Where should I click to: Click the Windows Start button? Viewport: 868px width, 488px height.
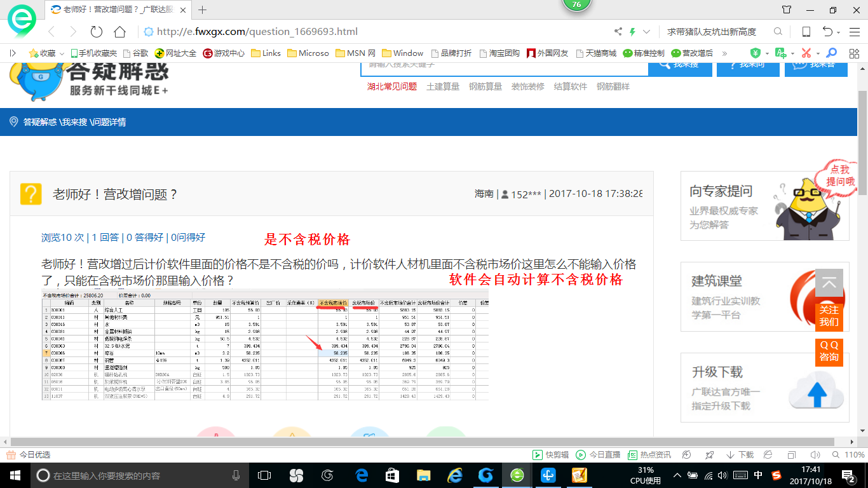(15, 475)
